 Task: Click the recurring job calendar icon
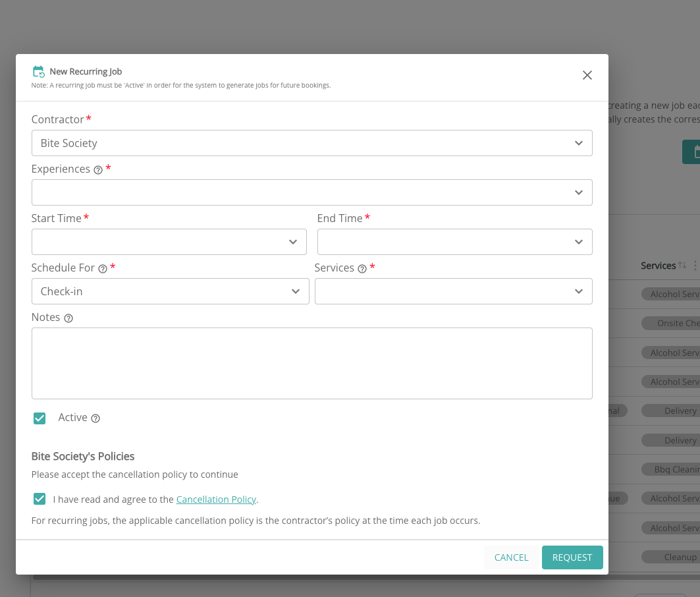click(38, 72)
